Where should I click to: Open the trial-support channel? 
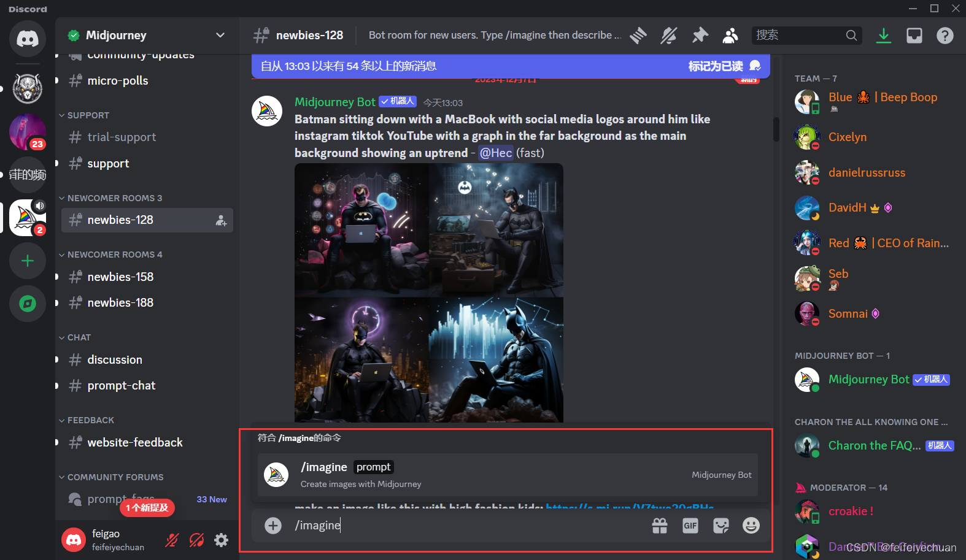point(147,137)
